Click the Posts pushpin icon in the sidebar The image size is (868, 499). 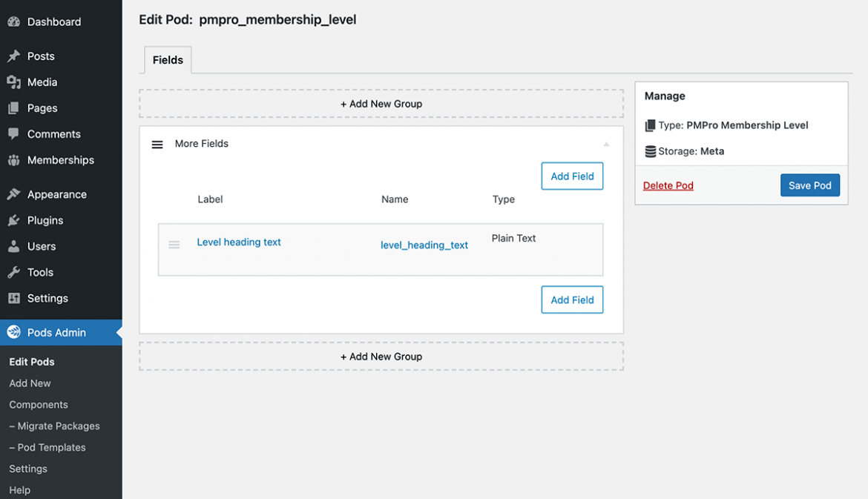point(13,56)
